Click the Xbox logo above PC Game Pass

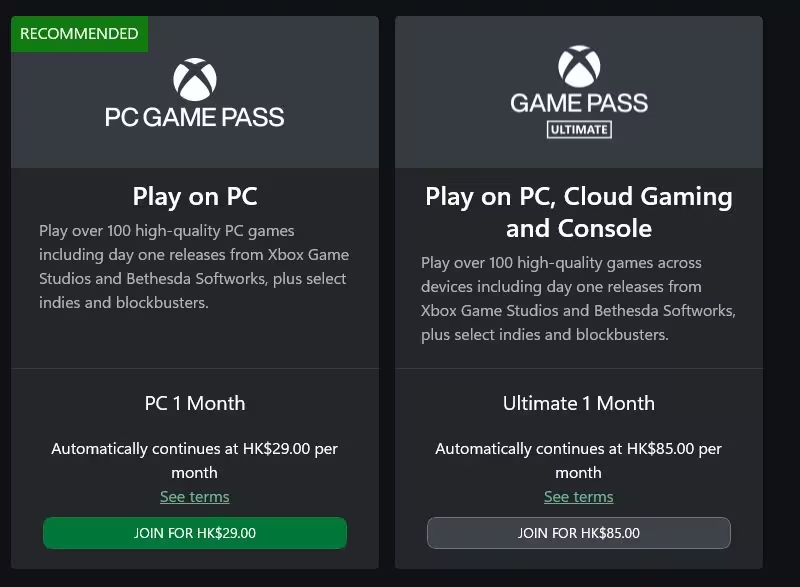coord(194,79)
